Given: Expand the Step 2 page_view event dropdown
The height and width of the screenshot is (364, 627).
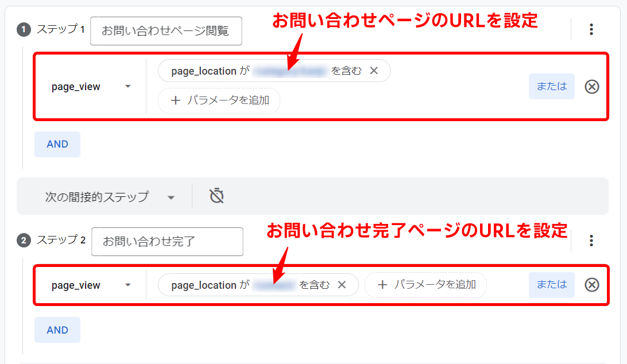Looking at the screenshot, I should click(x=128, y=285).
